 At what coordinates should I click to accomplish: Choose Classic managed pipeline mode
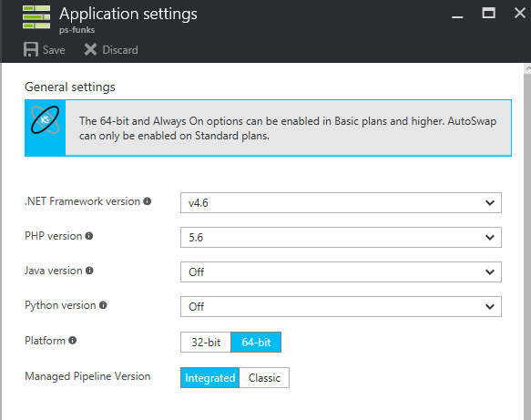[x=264, y=378]
